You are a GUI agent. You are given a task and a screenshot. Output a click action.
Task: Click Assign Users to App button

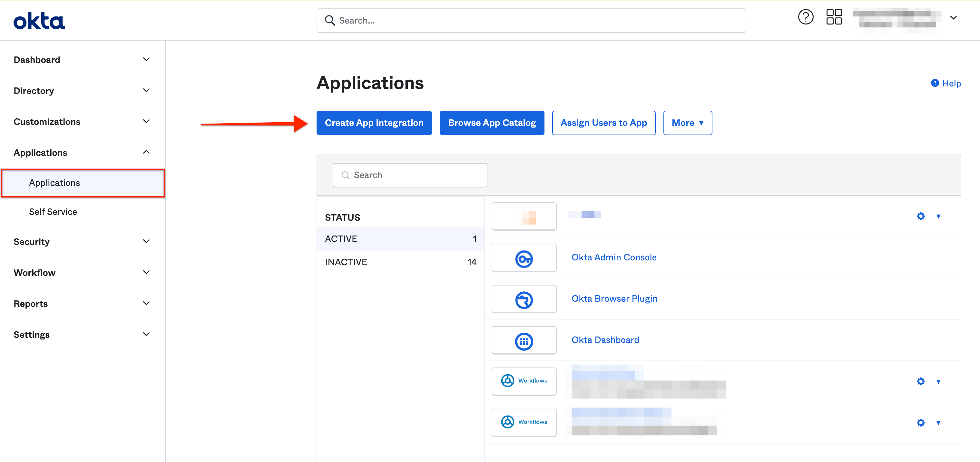coord(604,123)
